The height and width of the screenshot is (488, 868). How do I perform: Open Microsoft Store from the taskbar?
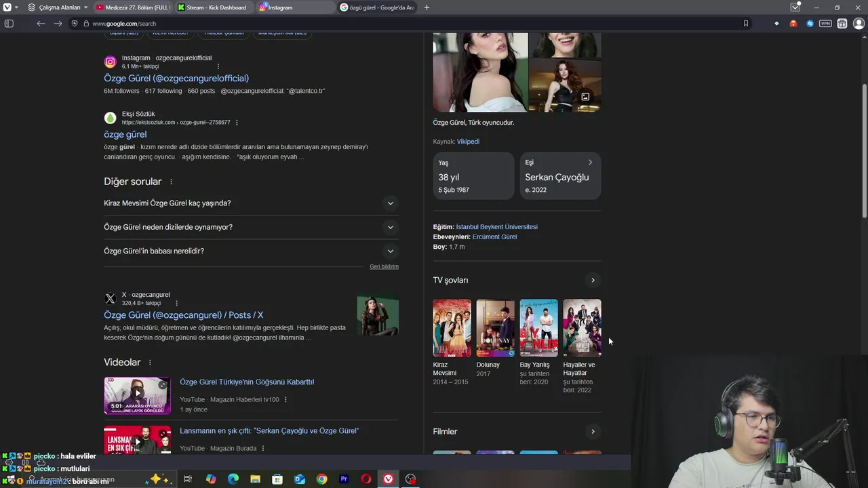tap(277, 479)
